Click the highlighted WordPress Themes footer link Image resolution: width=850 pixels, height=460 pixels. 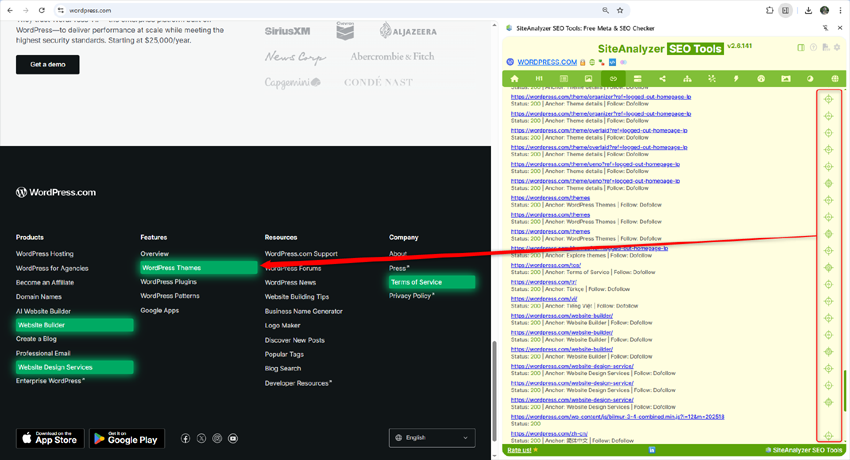[199, 268]
